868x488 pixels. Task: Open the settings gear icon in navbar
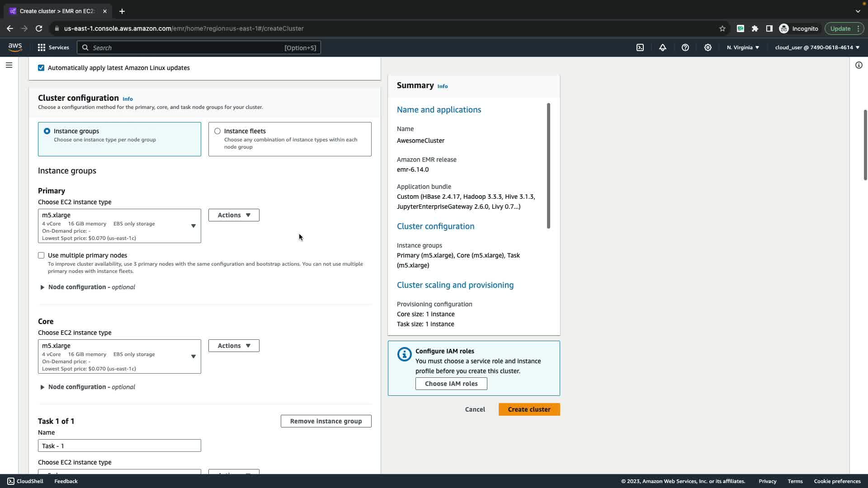tap(708, 47)
